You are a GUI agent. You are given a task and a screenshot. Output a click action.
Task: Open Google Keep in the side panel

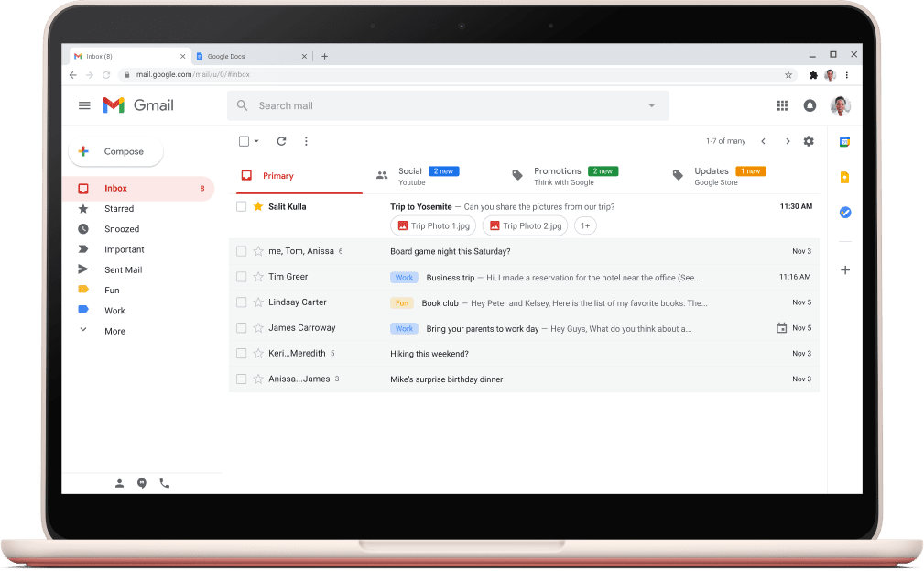(844, 177)
